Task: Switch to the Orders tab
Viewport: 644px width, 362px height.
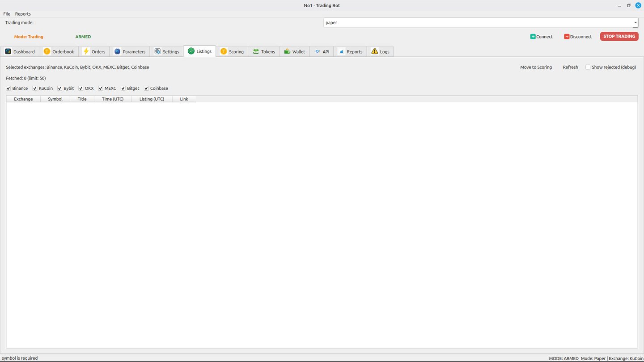Action: 94,51
